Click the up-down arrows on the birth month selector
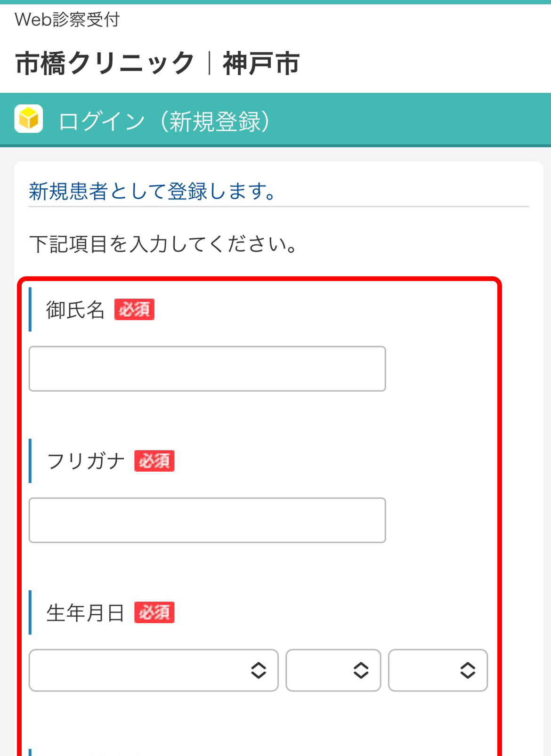 pos(361,670)
